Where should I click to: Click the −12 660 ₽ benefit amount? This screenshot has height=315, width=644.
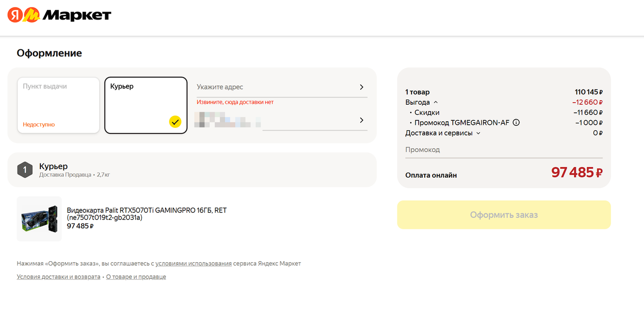pos(587,103)
